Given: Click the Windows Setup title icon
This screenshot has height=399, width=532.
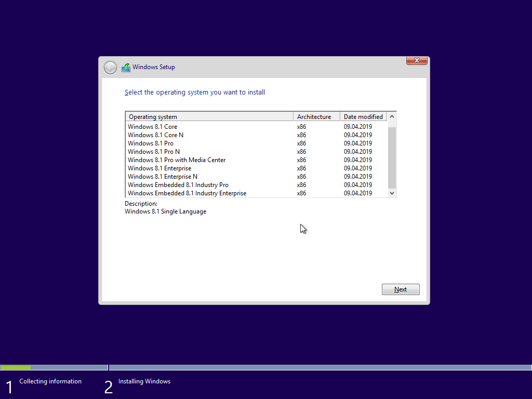Looking at the screenshot, I should point(126,68).
